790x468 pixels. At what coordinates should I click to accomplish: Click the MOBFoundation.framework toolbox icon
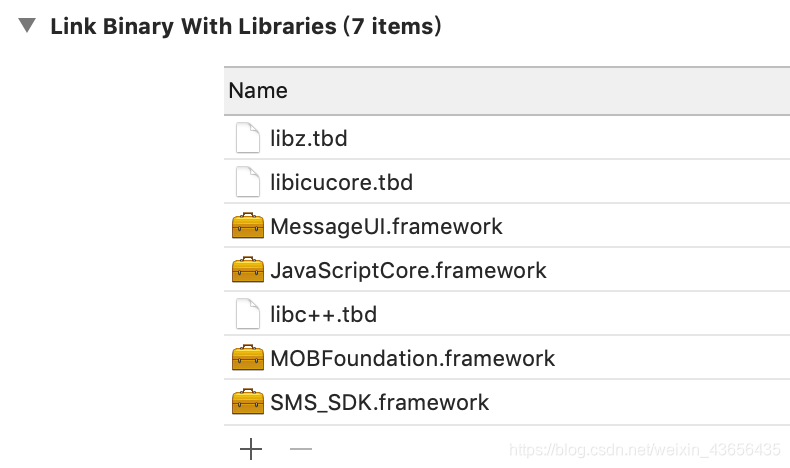coord(248,358)
